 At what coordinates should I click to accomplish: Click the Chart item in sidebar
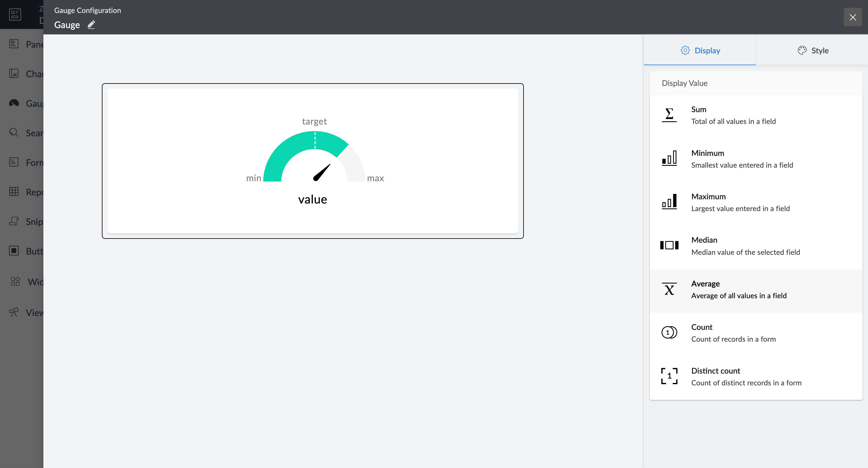point(34,74)
